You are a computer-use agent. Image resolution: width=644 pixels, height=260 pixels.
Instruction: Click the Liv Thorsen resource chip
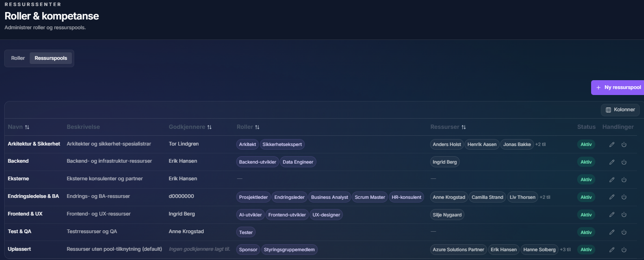tap(522, 197)
